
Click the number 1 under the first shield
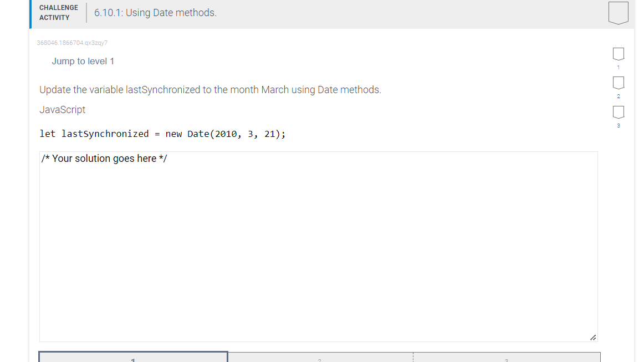618,67
